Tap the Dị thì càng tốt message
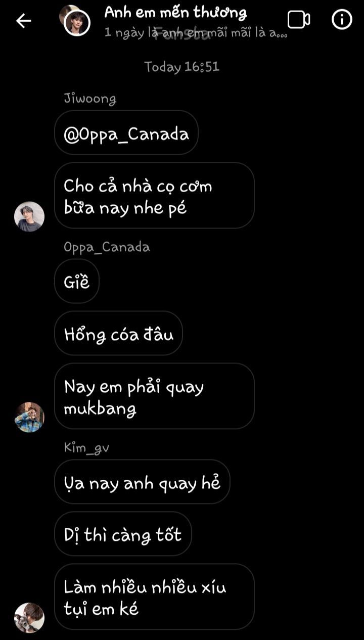This screenshot has height=640, width=364. click(x=123, y=534)
